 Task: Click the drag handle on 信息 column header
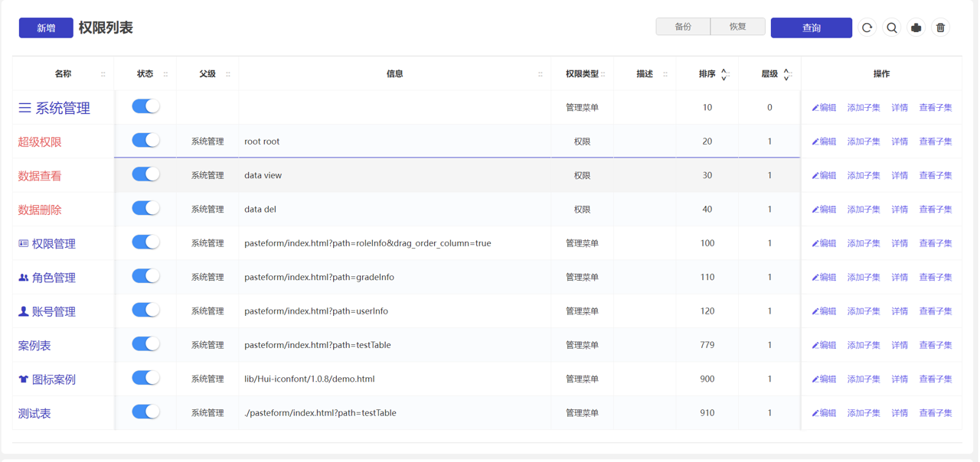click(541, 74)
